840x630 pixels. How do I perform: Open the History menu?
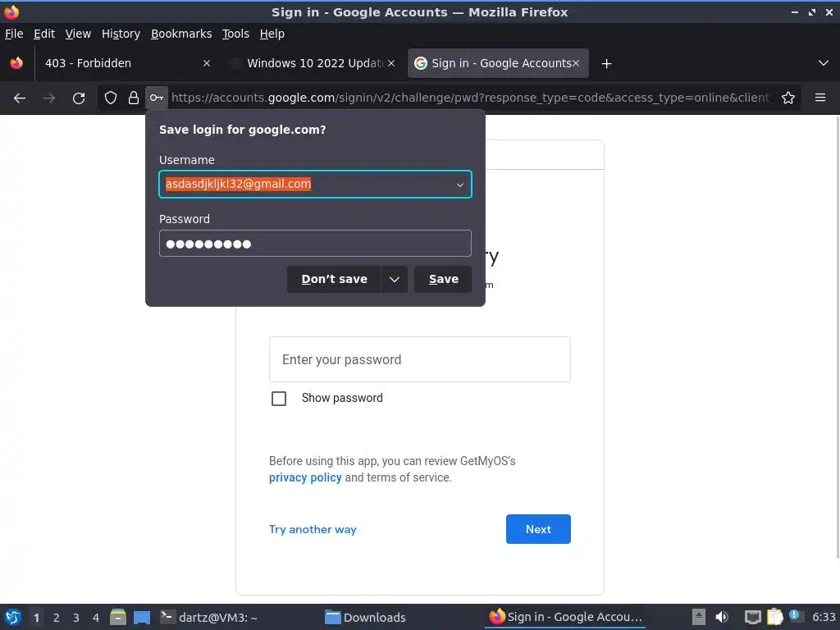[x=121, y=34]
